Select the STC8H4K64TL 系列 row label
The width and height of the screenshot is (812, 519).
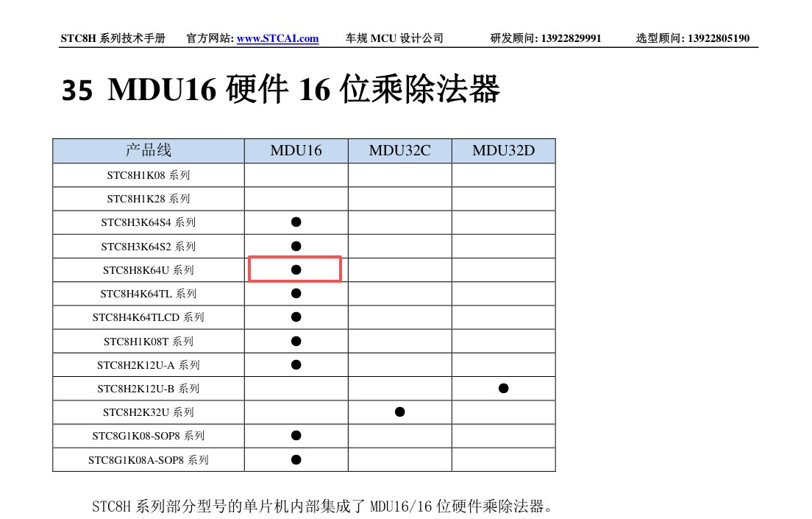[149, 294]
